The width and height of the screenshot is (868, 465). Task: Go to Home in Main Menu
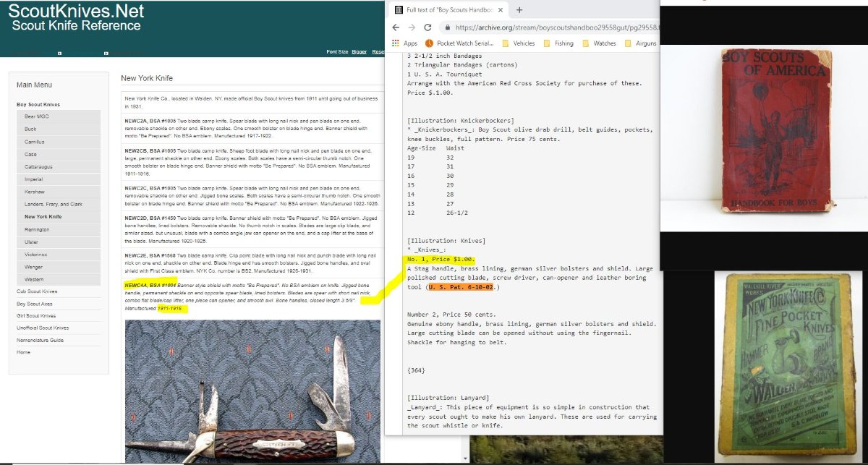click(24, 352)
